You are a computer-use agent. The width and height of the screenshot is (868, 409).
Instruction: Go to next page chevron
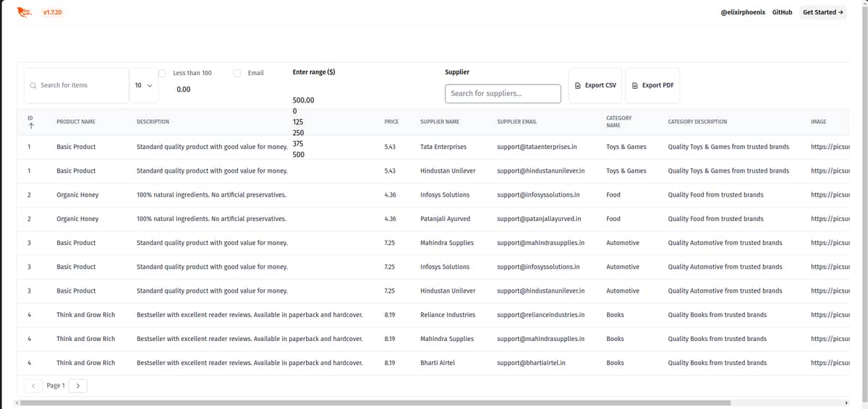tap(78, 386)
